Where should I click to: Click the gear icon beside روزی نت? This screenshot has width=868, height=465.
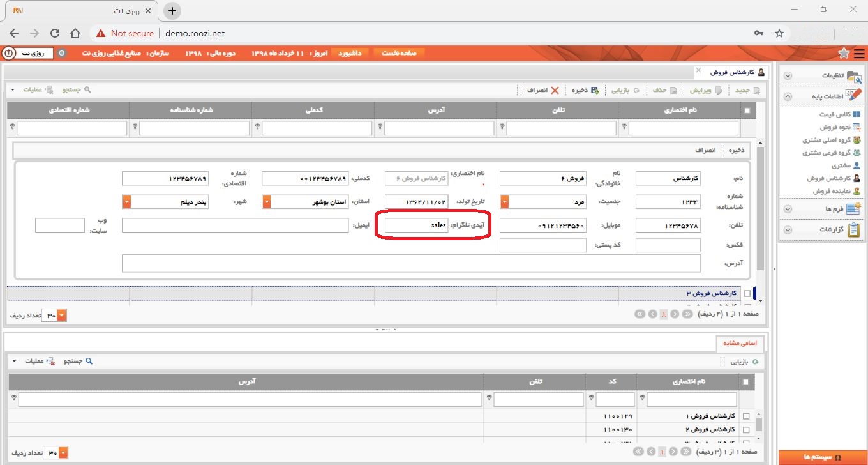pyautogui.click(x=62, y=53)
